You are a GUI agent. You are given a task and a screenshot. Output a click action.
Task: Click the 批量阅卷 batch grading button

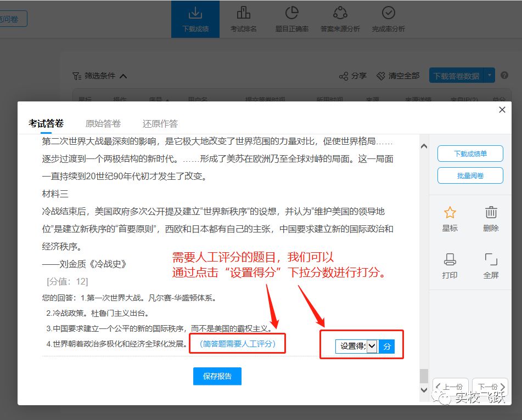tap(470, 175)
